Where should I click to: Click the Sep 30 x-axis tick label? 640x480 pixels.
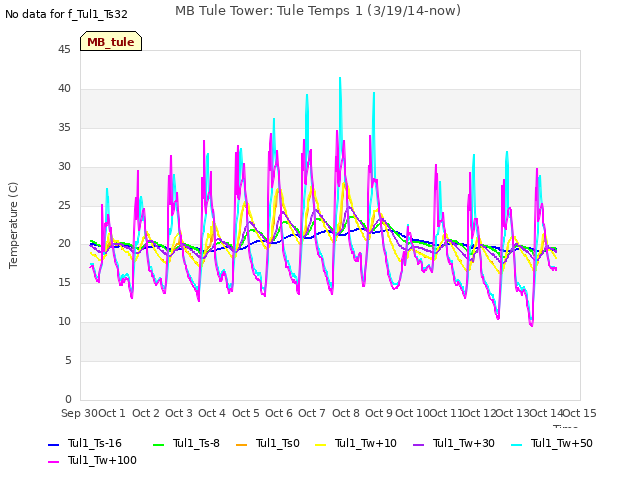[x=79, y=413]
